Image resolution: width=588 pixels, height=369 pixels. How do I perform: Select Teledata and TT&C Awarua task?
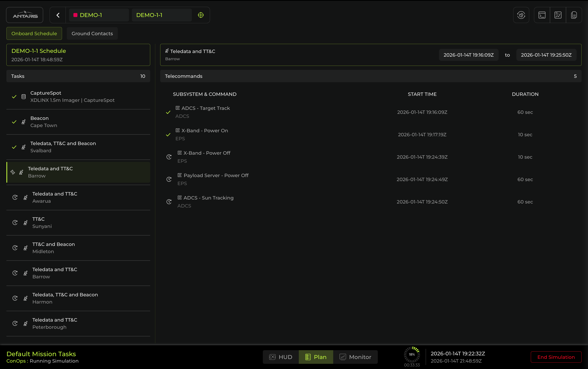coord(78,198)
